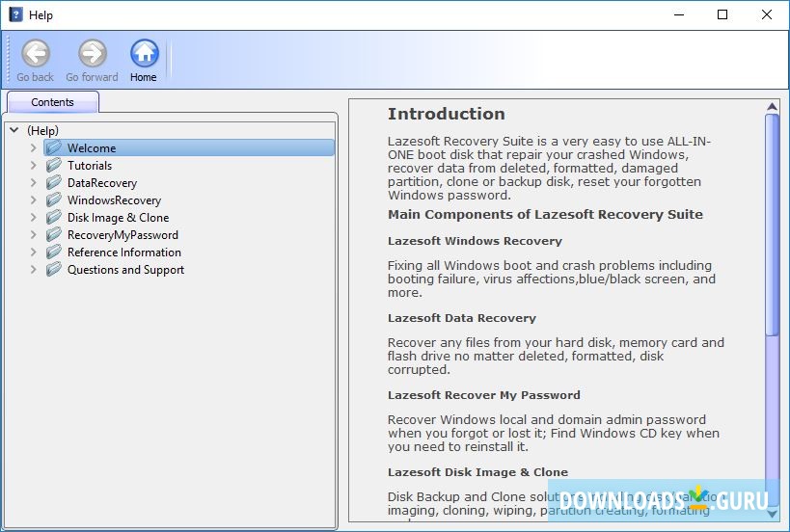Screen dimensions: 790x532
Task: Click the Go back arrow icon
Action: [36, 53]
